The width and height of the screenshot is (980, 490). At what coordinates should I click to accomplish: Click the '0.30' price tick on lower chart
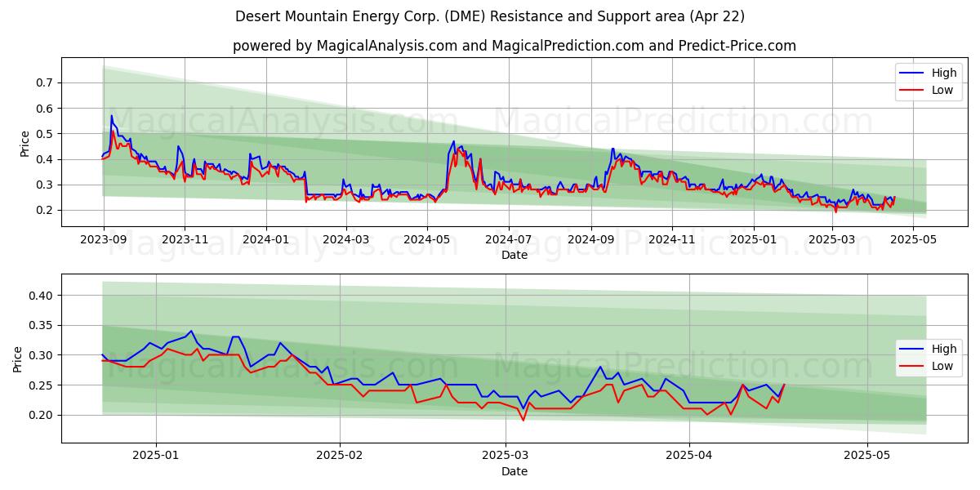pos(42,355)
